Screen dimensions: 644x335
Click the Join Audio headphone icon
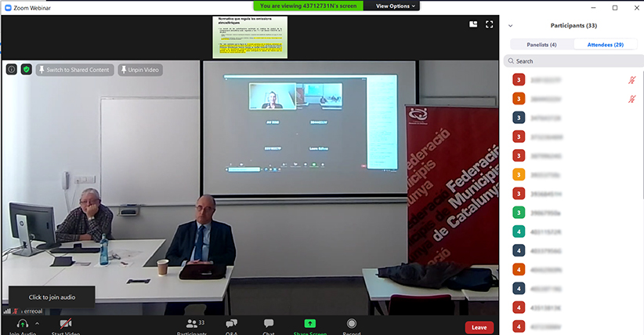tap(21, 324)
